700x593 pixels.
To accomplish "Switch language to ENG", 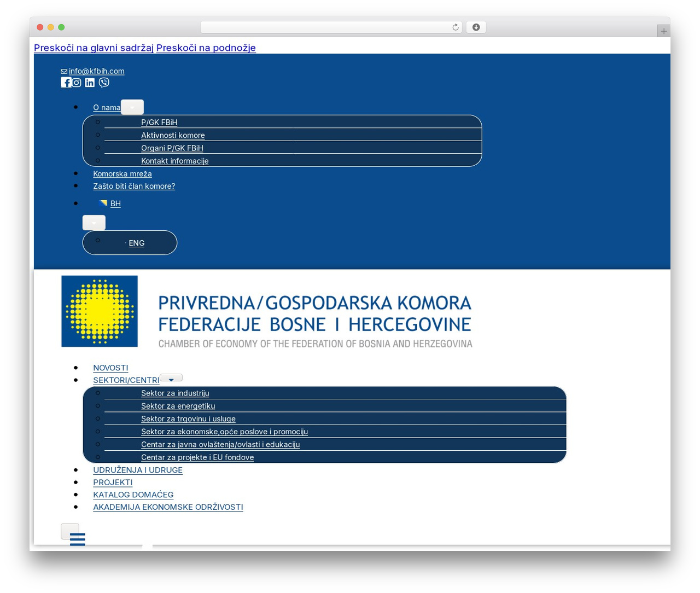I will 137,243.
